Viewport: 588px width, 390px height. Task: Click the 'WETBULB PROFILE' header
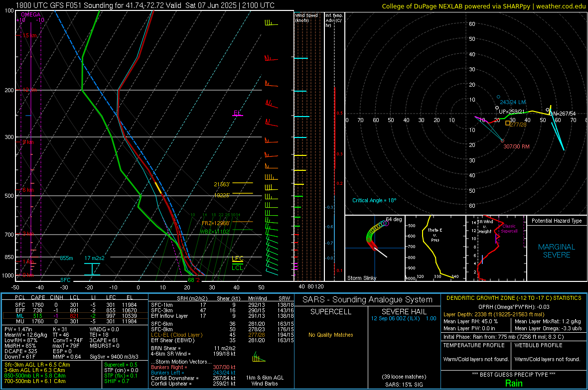click(539, 345)
